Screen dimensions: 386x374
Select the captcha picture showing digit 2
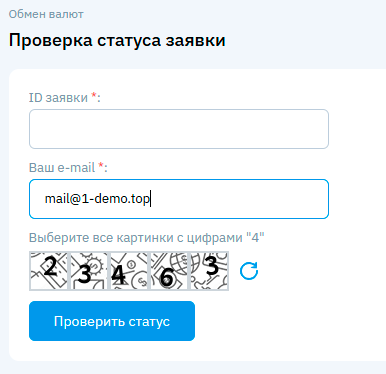tap(49, 271)
